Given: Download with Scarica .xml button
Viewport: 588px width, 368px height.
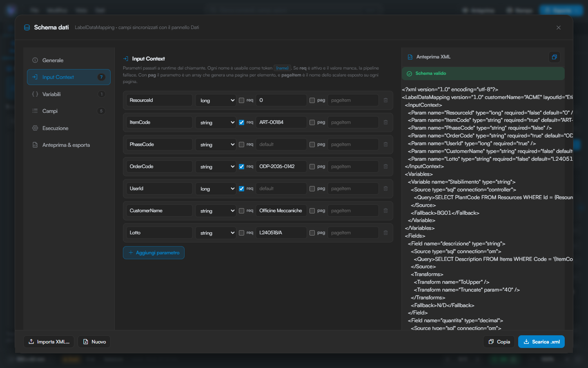Looking at the screenshot, I should [541, 342].
